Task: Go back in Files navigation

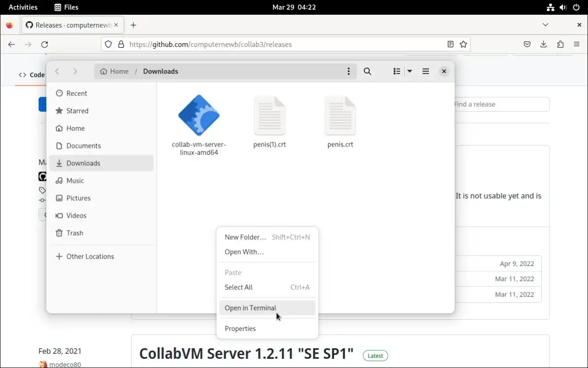Action: tap(57, 71)
